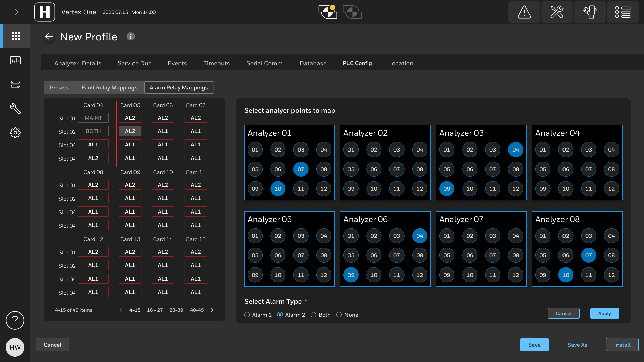Select the Both alarm type option

(313, 315)
